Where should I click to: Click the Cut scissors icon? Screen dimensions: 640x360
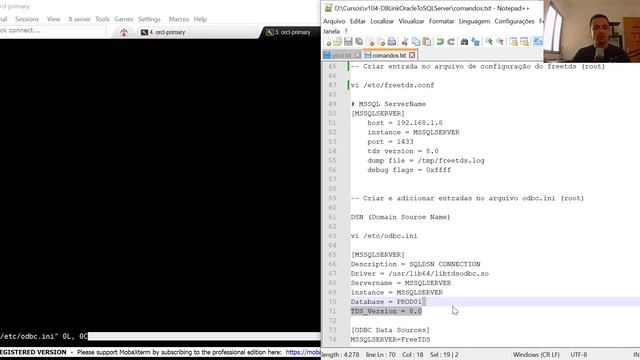pos(405,42)
